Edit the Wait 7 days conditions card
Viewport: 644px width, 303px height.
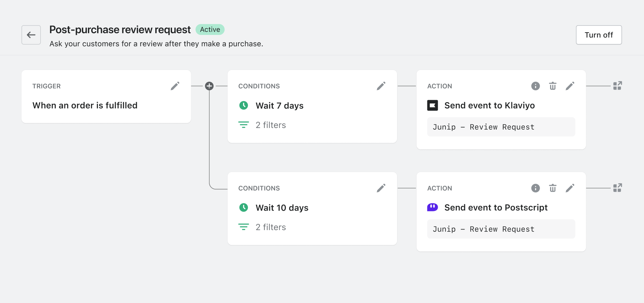381,86
